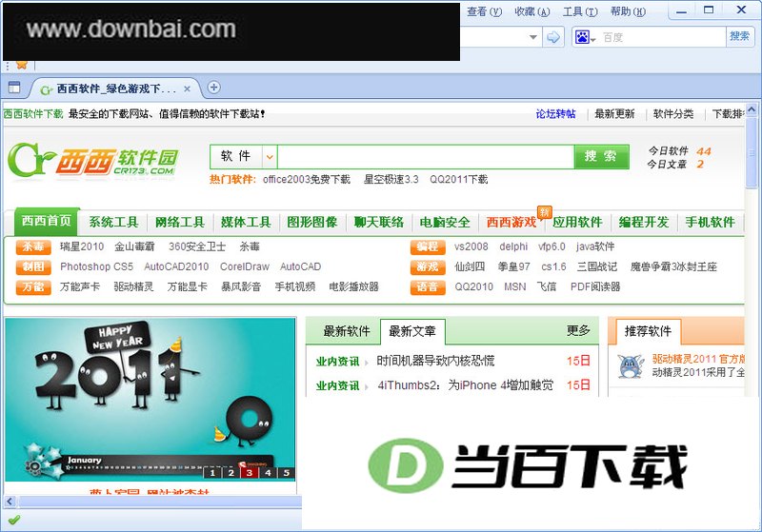
Task: Open QQ2011下载 hot link
Action: pos(459,180)
